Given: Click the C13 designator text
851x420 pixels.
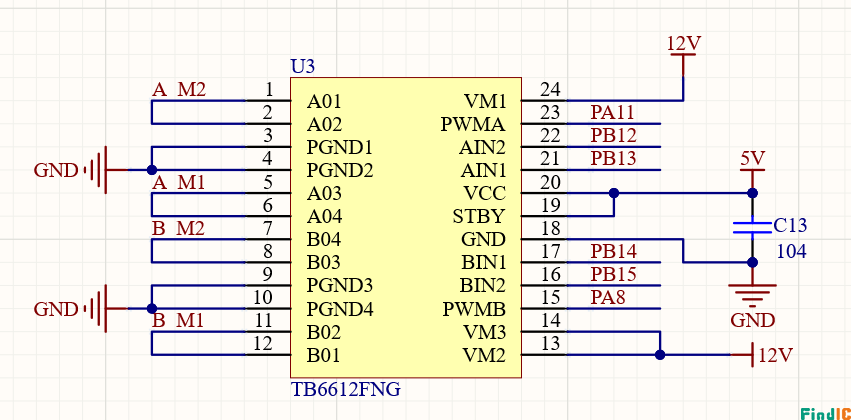Looking at the screenshot, I should 790,225.
